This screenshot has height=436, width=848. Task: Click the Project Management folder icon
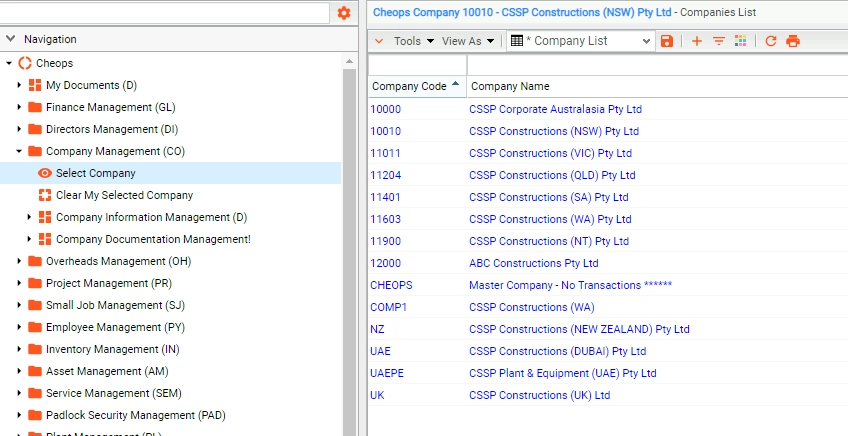coord(35,283)
